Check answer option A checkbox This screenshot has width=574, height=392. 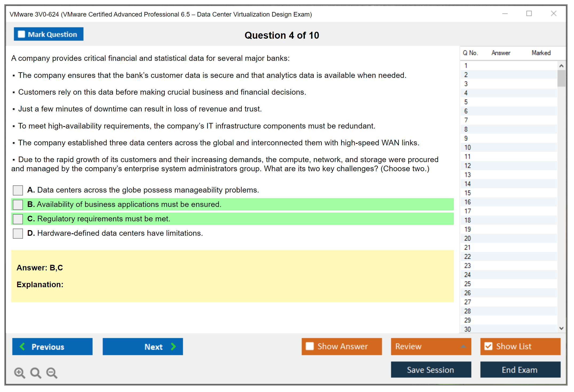pos(18,190)
